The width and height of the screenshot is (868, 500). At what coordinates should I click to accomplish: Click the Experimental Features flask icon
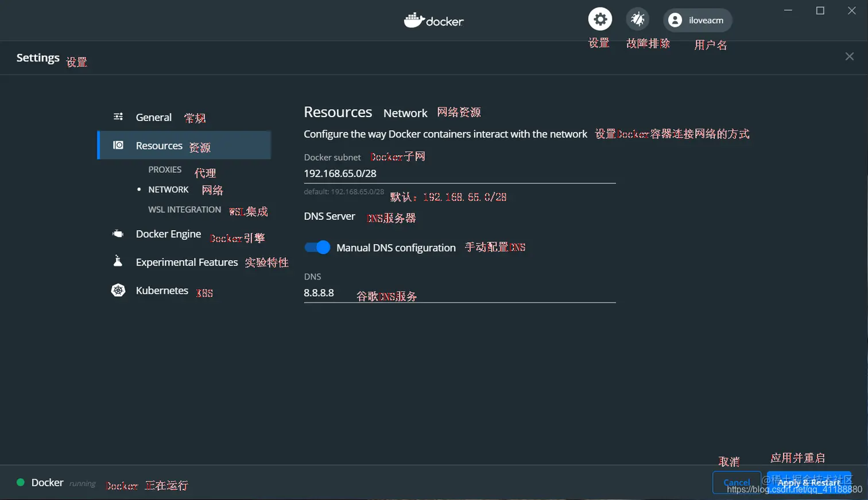[118, 261]
